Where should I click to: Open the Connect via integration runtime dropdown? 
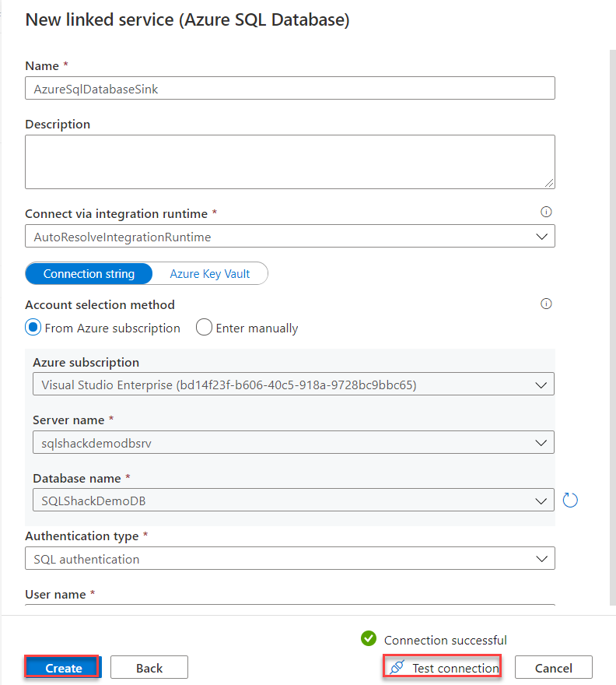pos(542,237)
